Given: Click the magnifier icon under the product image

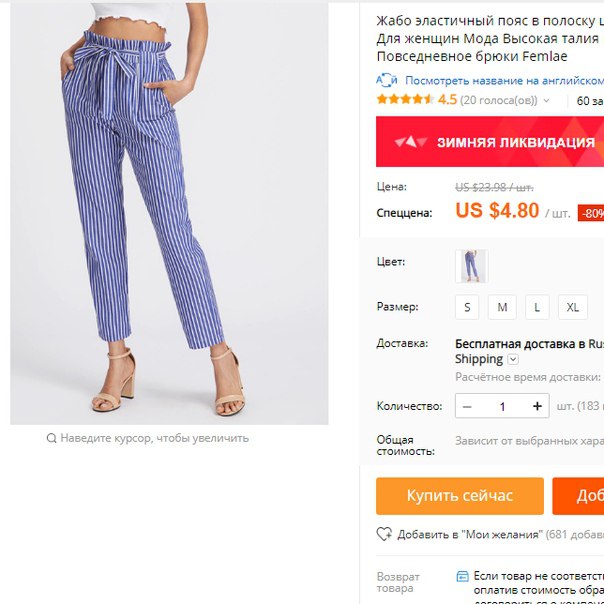Looking at the screenshot, I should (51, 438).
